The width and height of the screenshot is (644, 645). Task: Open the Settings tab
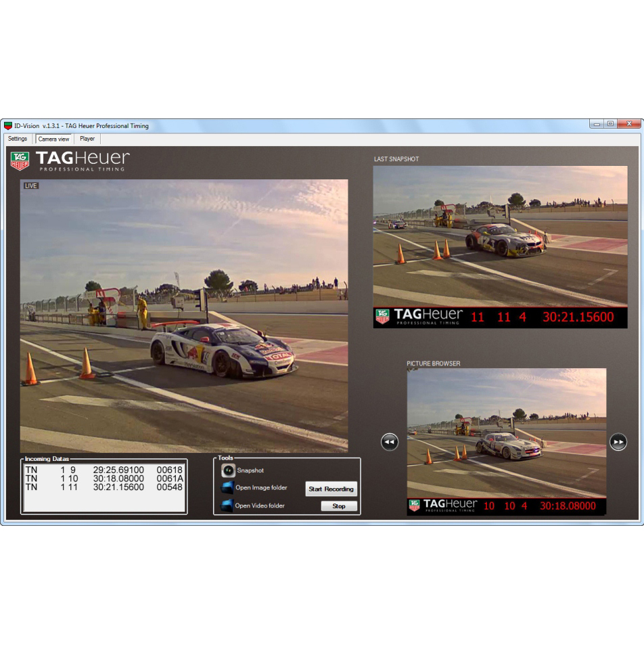[x=18, y=139]
